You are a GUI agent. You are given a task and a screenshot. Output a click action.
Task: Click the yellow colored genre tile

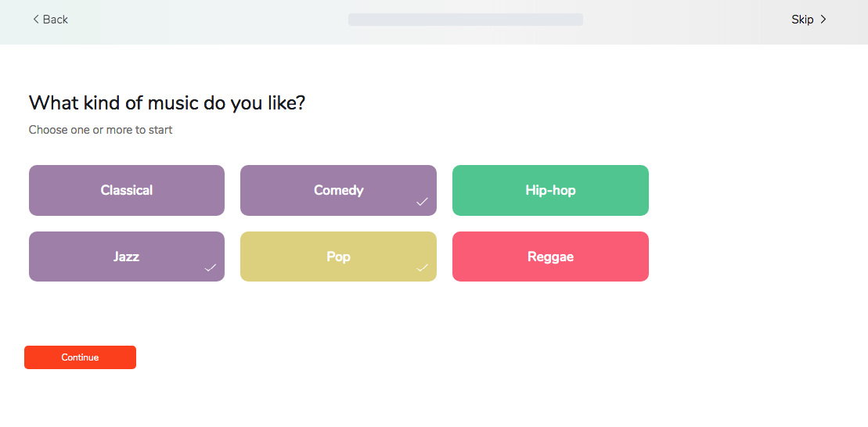point(338,257)
